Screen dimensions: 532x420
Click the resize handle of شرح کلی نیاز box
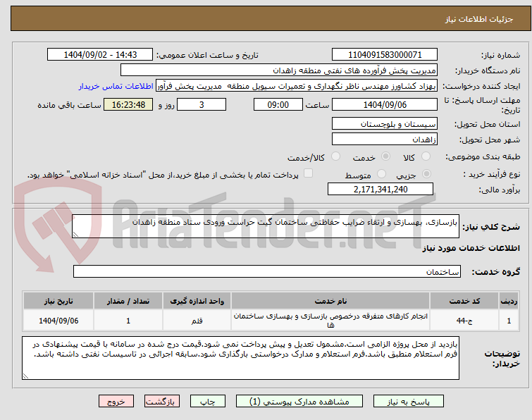pos(75,235)
